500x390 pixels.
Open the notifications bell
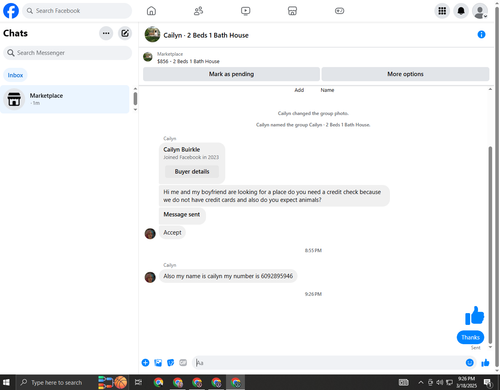461,11
